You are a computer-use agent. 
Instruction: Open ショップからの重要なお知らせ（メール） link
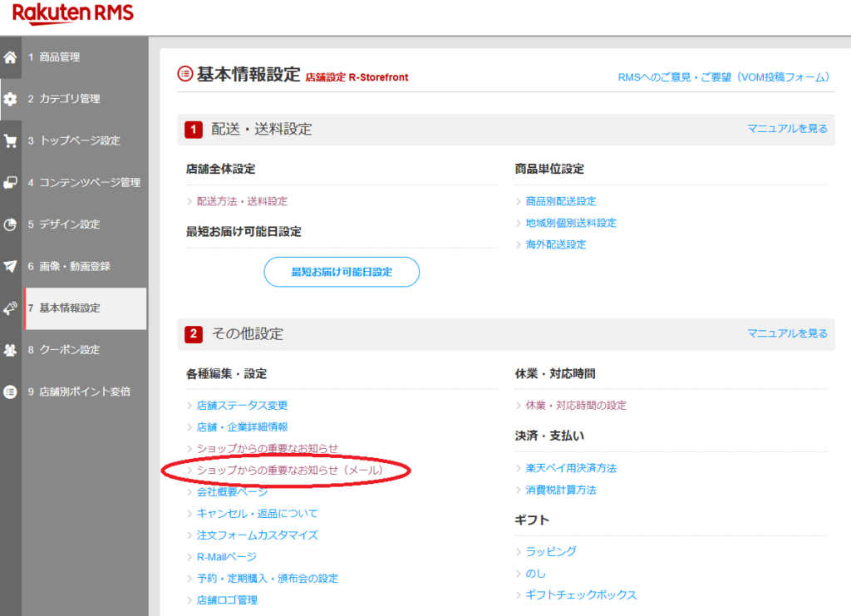[290, 471]
